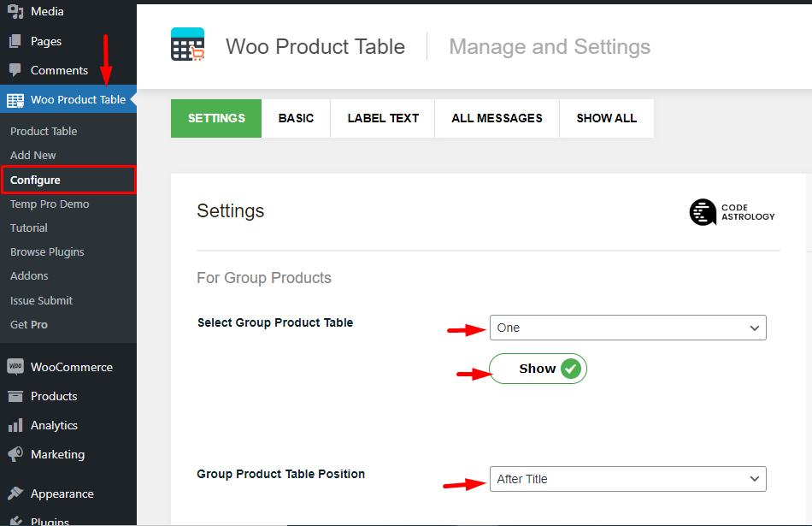This screenshot has height=526, width=812.
Task: Click the Get Pro submenu link
Action: [x=29, y=324]
